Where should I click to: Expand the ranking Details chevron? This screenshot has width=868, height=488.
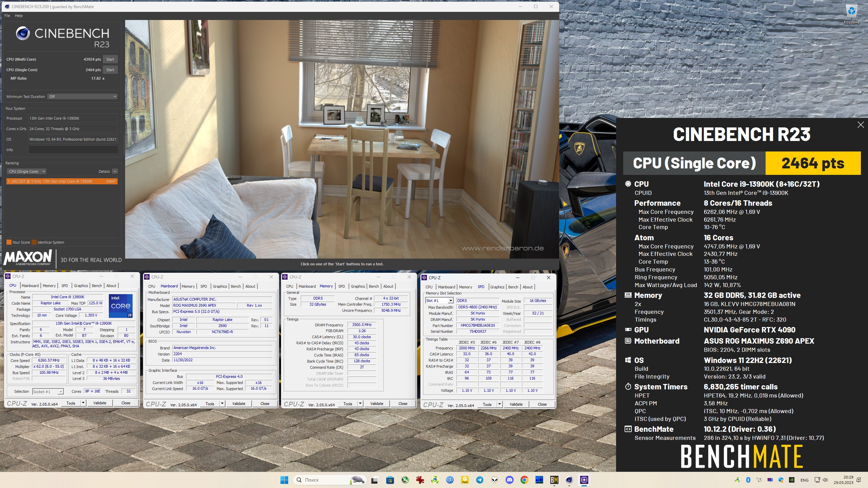click(x=115, y=171)
